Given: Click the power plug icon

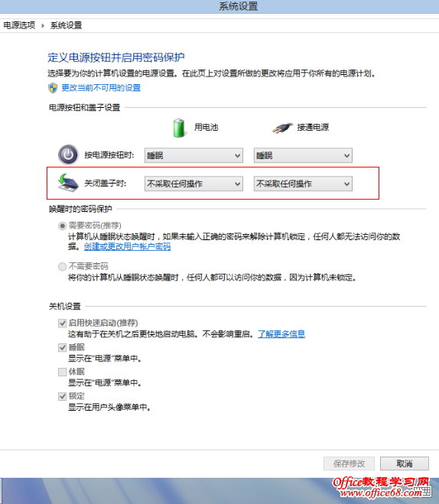Looking at the screenshot, I should pos(282,128).
